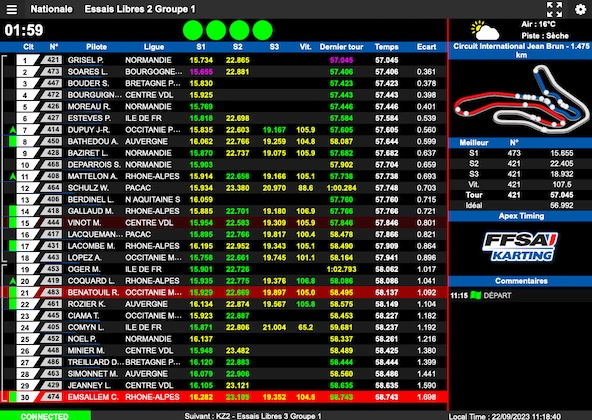
Task: Sort by the Pilote column header
Action: [96, 47]
